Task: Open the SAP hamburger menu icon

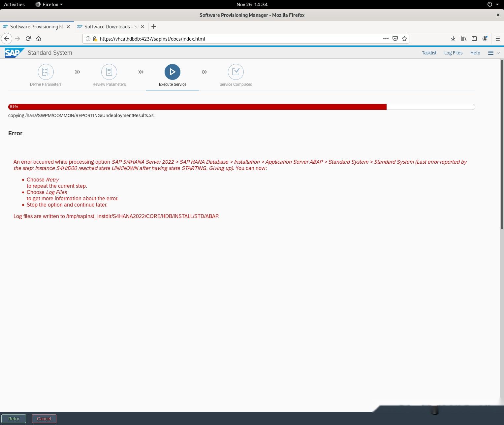Action: [x=491, y=53]
